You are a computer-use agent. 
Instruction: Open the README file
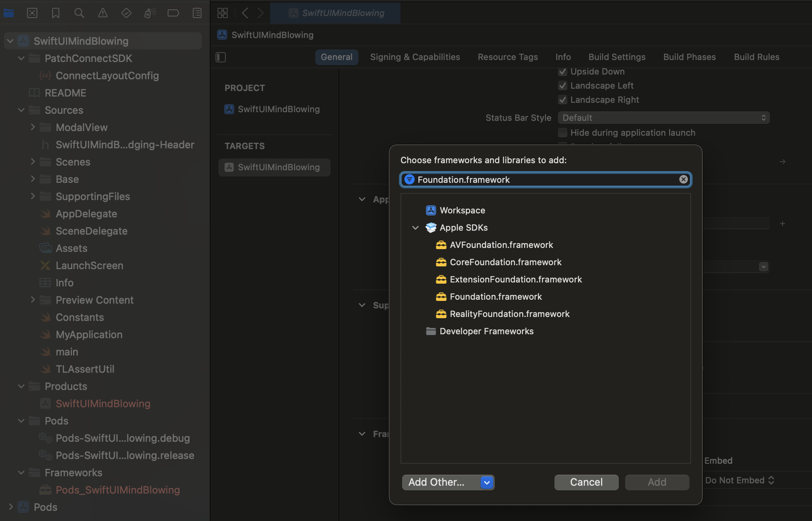(x=65, y=93)
